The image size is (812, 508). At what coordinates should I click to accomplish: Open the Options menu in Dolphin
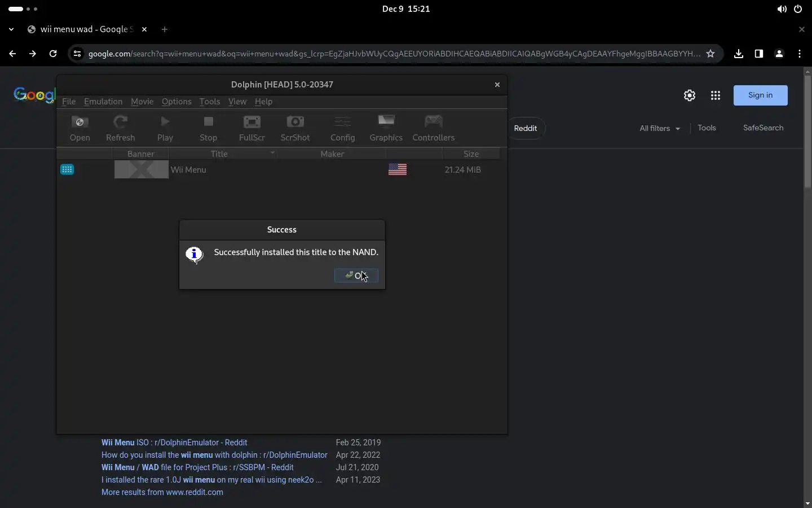(x=176, y=102)
